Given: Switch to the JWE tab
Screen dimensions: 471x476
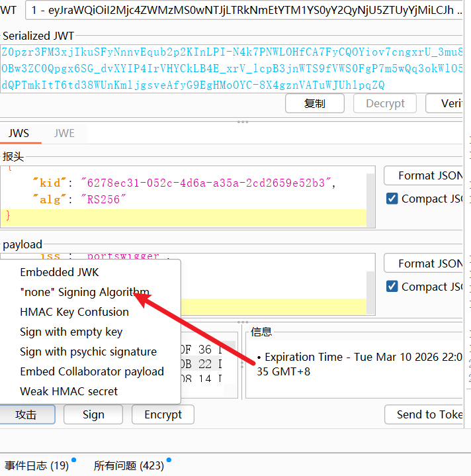Looking at the screenshot, I should 64,133.
